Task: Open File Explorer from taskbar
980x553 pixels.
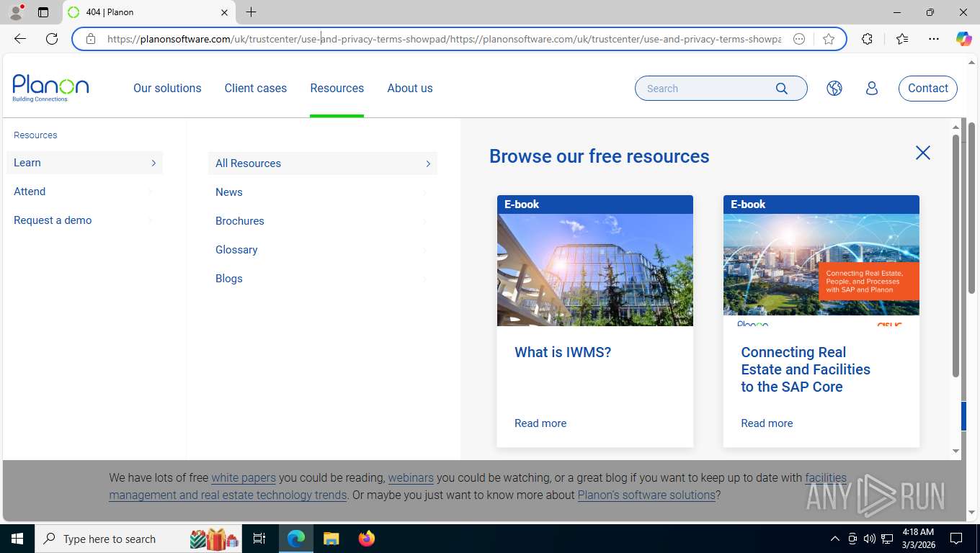Action: point(331,539)
